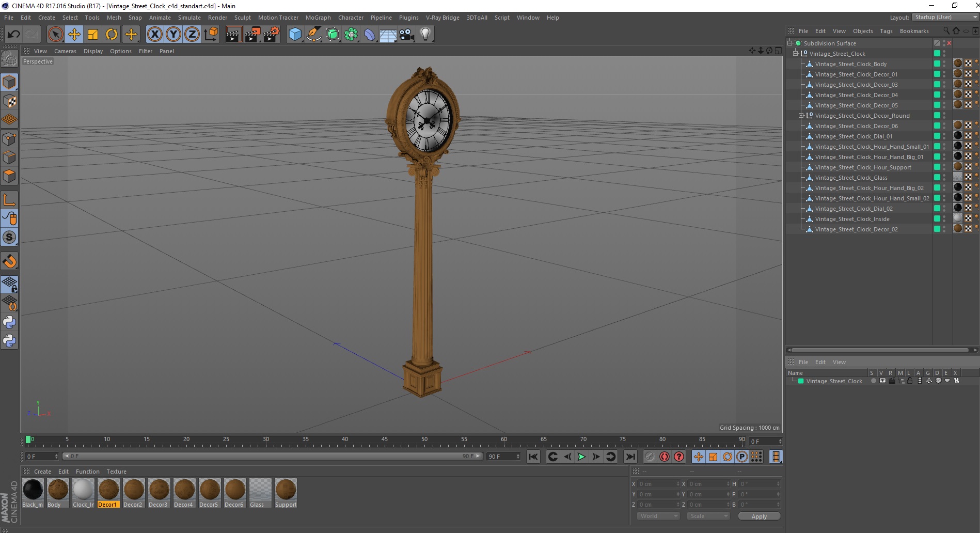Image resolution: width=980 pixels, height=533 pixels.
Task: Open the Sculpt menu
Action: 243,18
